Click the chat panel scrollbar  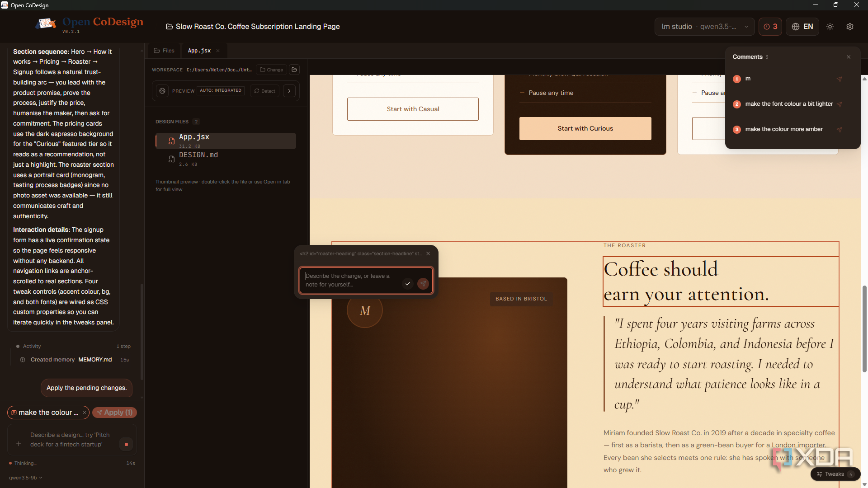[x=142, y=331]
